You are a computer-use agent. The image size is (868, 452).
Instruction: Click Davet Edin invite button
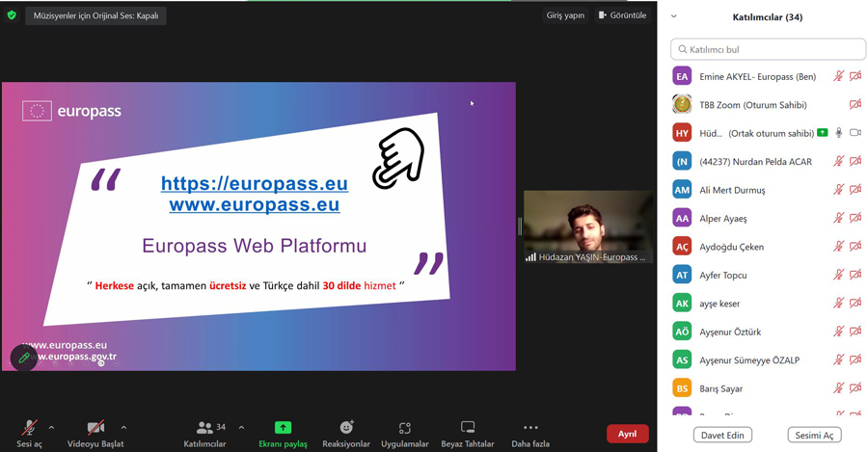(722, 435)
